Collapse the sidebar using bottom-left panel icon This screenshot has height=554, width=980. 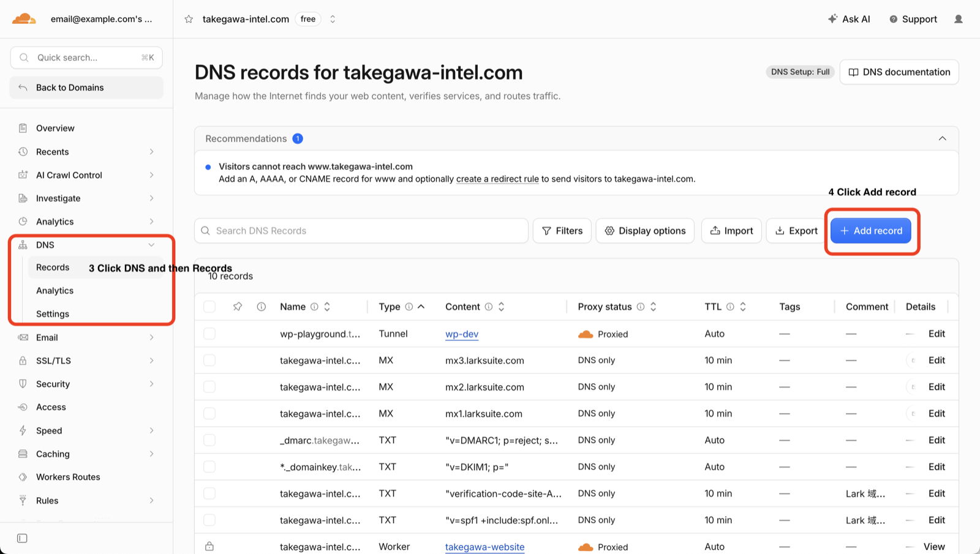(22, 538)
